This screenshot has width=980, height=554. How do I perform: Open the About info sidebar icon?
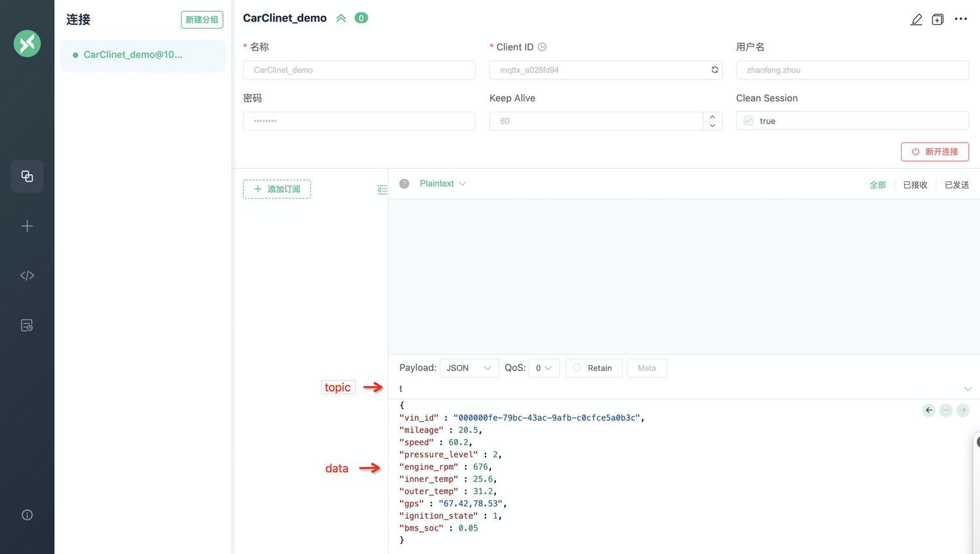coord(27,515)
